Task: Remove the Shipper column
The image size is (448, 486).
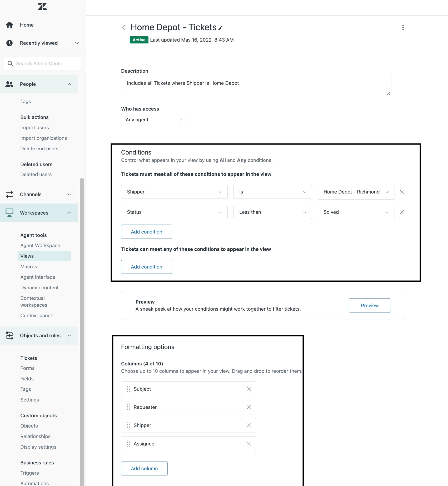Action: pos(249,425)
